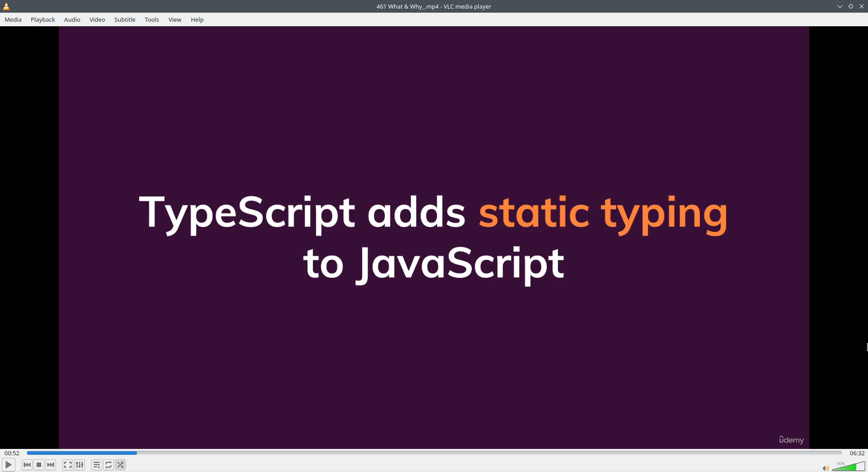Open the Media menu
The height and width of the screenshot is (472, 868).
click(13, 19)
